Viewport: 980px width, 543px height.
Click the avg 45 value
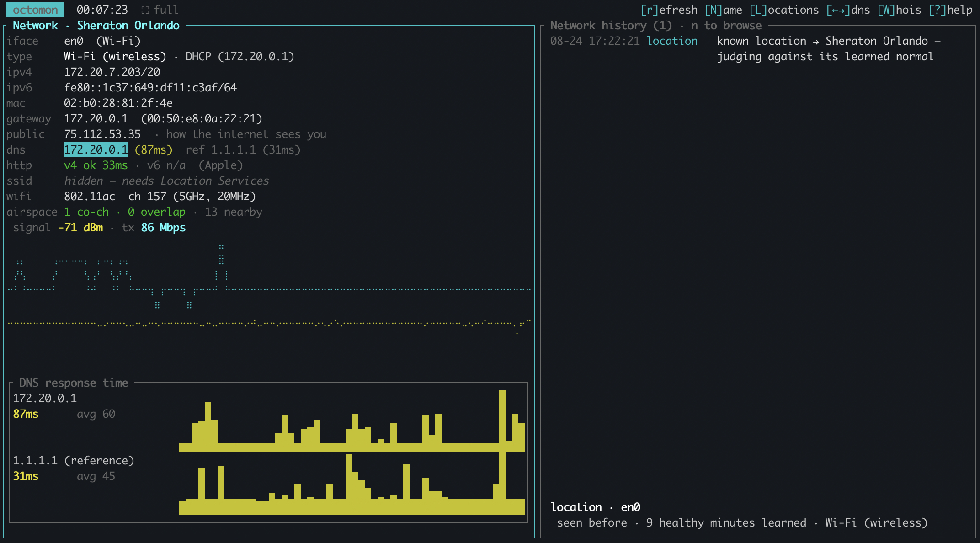click(x=96, y=476)
